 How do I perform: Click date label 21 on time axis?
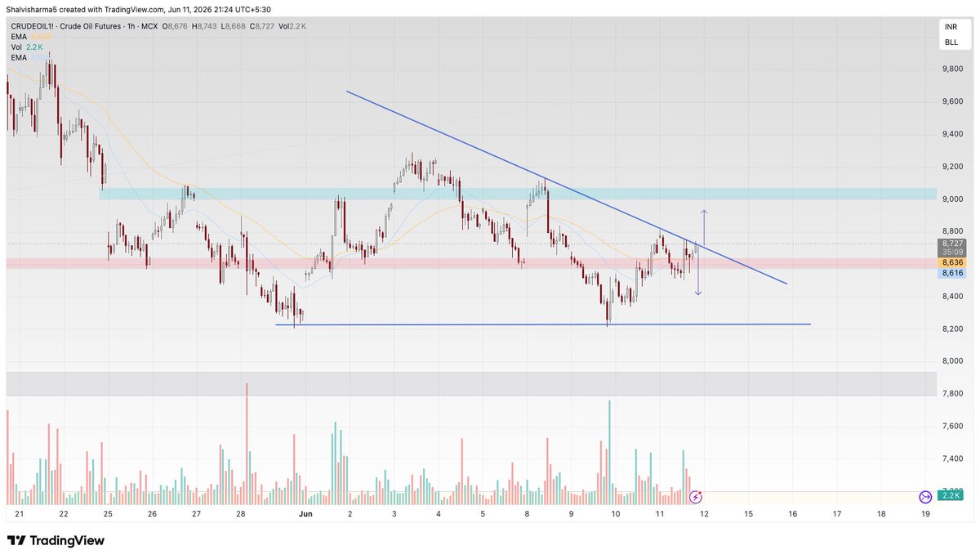[x=19, y=515]
